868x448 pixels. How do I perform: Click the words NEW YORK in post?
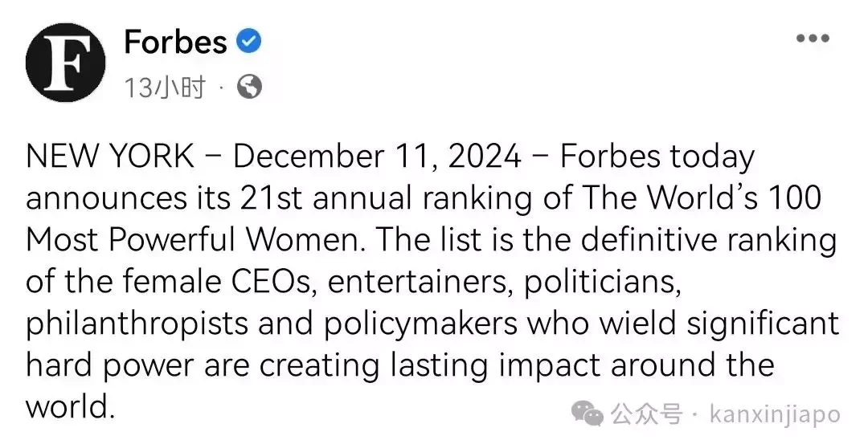click(x=109, y=157)
